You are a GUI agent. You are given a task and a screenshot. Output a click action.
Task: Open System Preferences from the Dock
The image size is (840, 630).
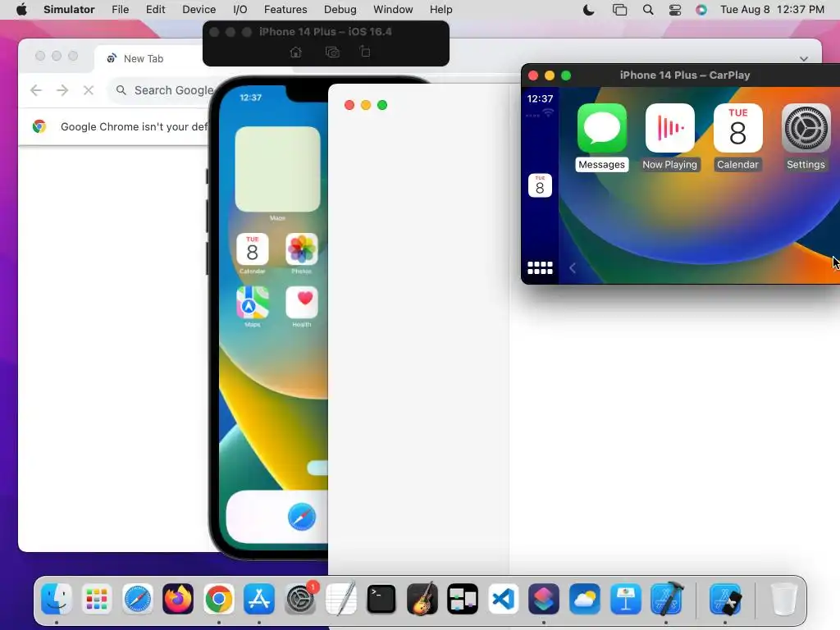(300, 598)
